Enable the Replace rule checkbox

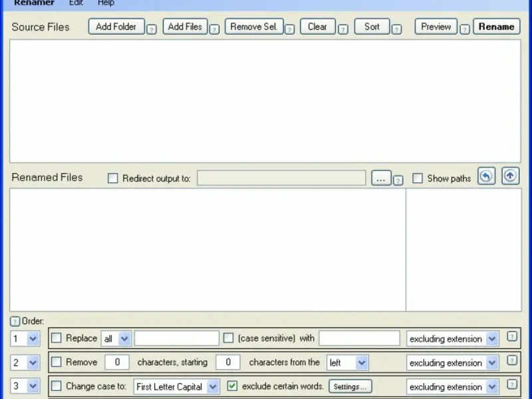coord(57,338)
